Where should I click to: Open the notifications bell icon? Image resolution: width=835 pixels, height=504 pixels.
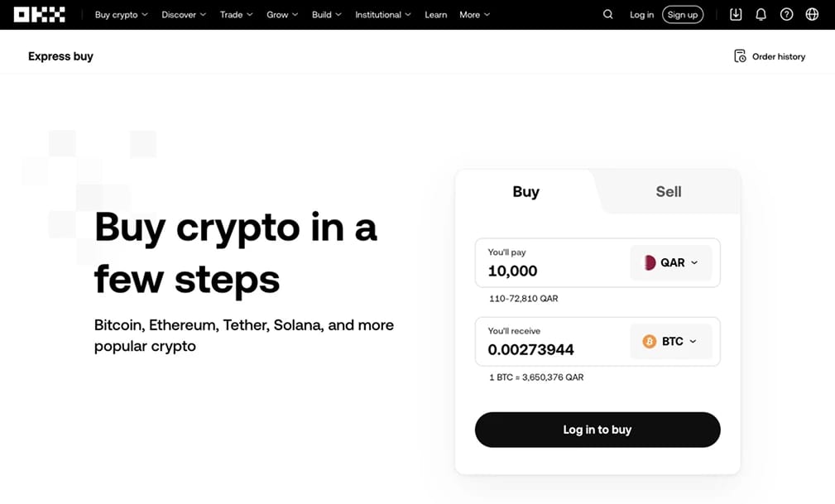(x=761, y=15)
